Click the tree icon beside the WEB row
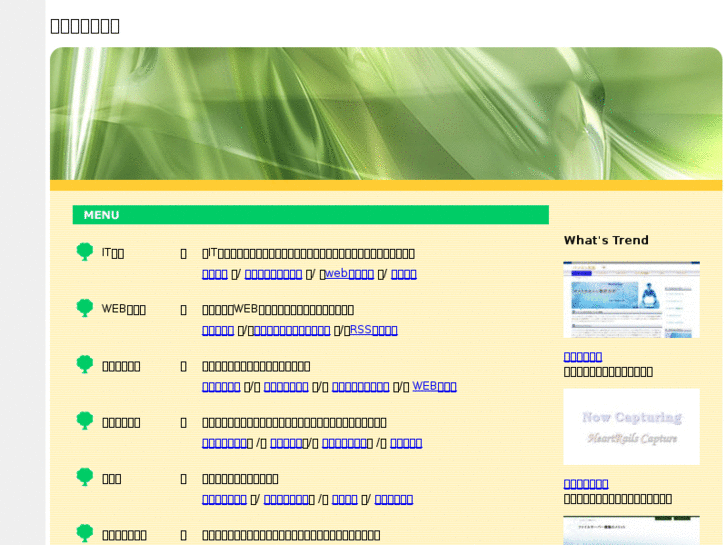 pos(85,308)
